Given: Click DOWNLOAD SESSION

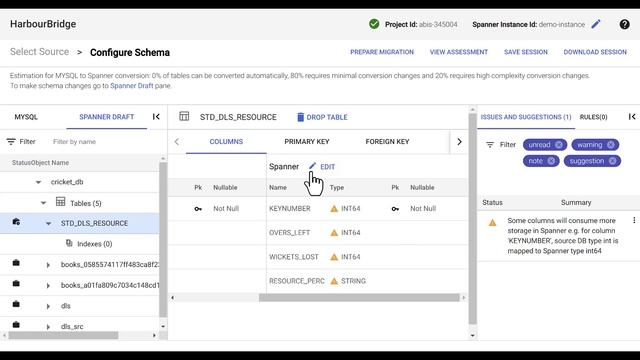Looking at the screenshot, I should pyautogui.click(x=595, y=52).
